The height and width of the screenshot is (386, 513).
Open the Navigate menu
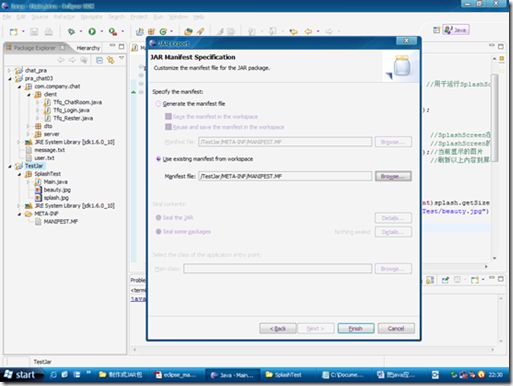tap(91, 17)
